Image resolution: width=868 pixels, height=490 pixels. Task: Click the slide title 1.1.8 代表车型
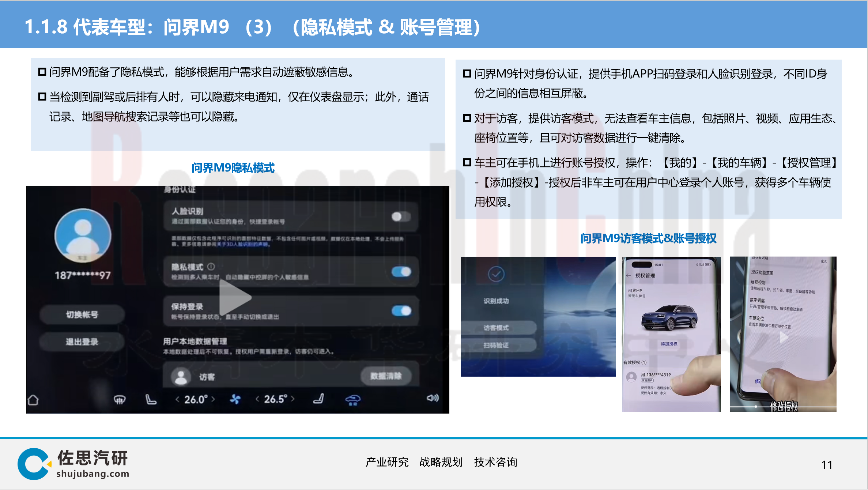click(x=252, y=27)
